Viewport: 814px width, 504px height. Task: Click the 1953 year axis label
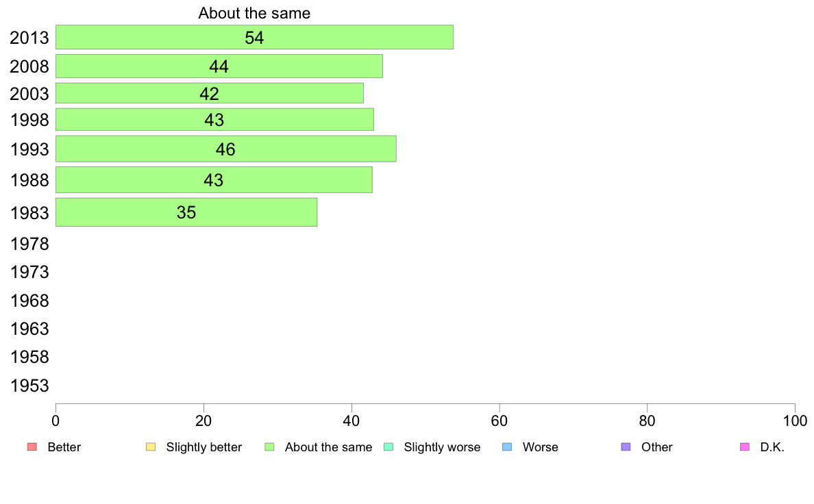pos(29,386)
